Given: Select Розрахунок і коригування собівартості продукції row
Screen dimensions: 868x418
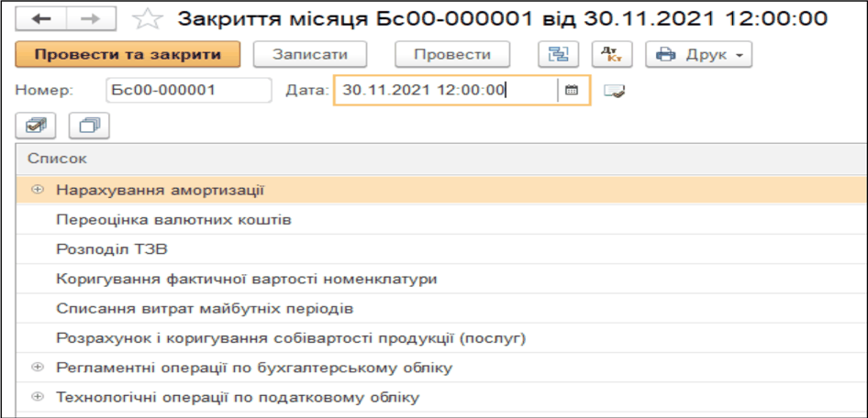Looking at the screenshot, I should point(441,337).
